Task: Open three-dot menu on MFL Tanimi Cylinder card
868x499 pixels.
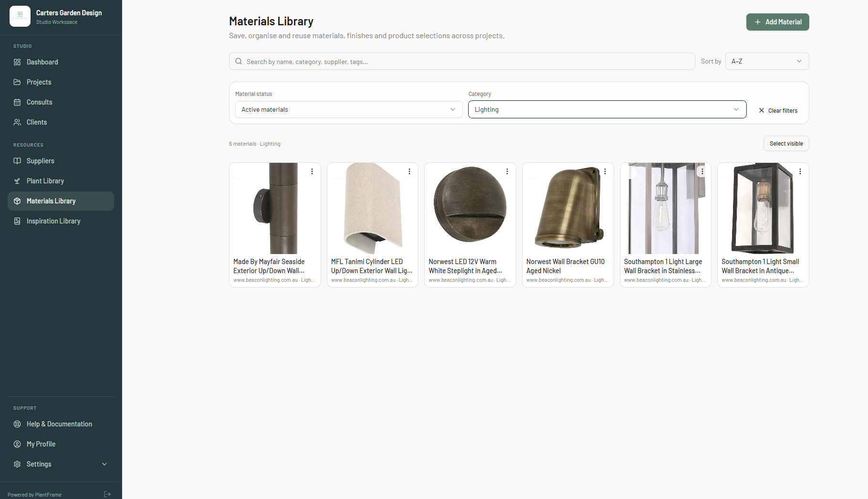Action: (x=409, y=171)
